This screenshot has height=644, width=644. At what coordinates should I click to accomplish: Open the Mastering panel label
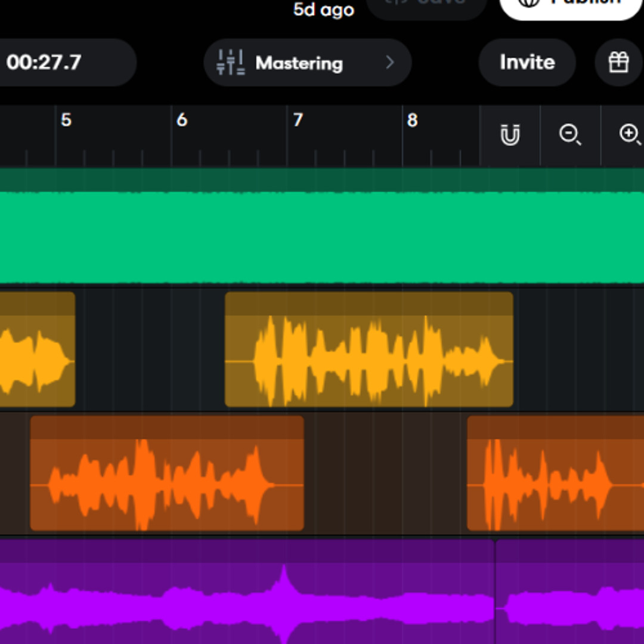pos(299,63)
